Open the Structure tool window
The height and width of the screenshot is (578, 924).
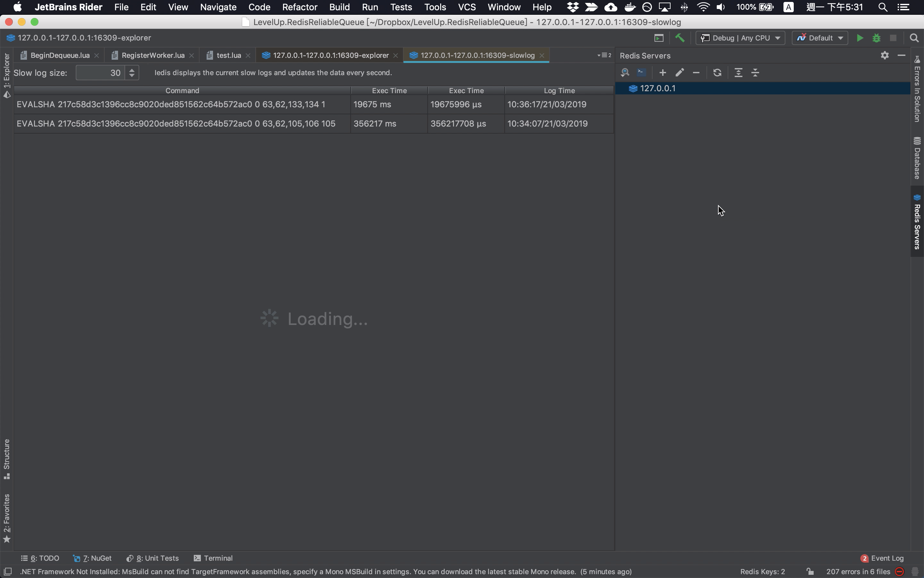6,459
